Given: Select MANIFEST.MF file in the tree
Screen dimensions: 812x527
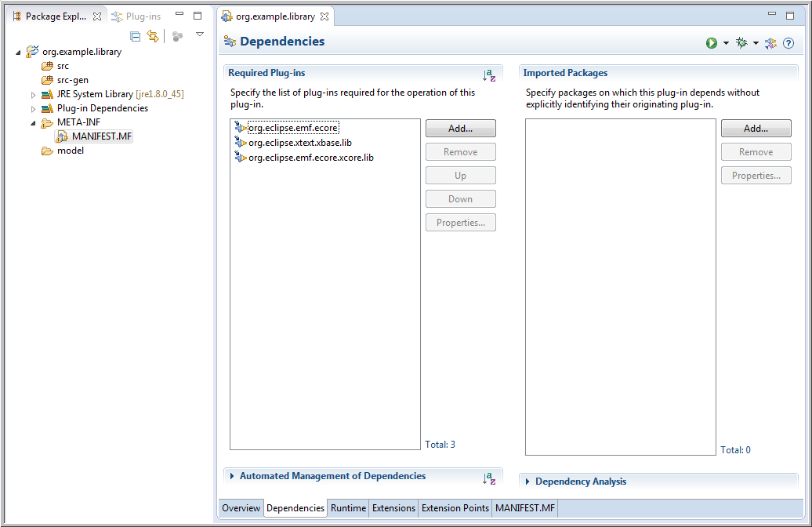Looking at the screenshot, I should coord(102,136).
